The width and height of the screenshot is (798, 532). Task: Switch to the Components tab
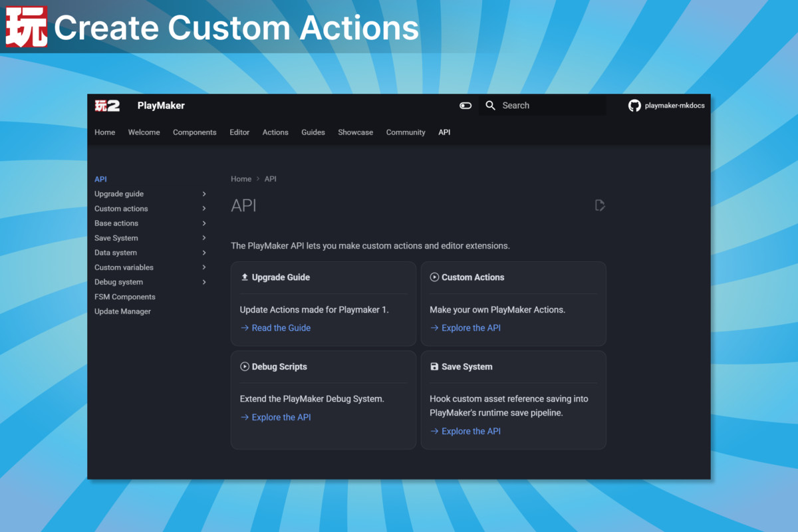[195, 132]
